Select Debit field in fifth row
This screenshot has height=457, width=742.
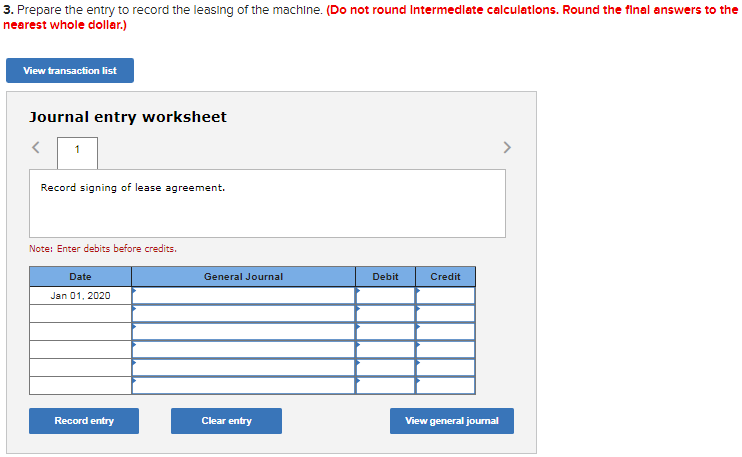click(385, 368)
